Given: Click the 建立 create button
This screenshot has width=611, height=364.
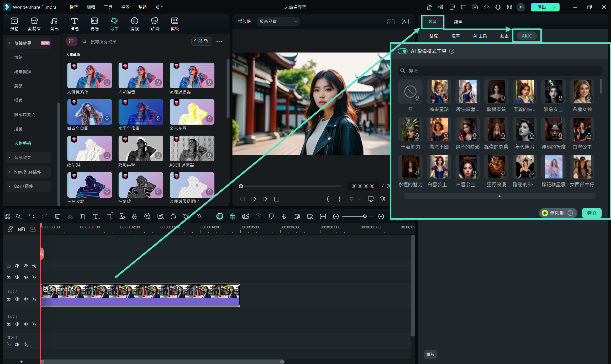Looking at the screenshot, I should coord(592,213).
